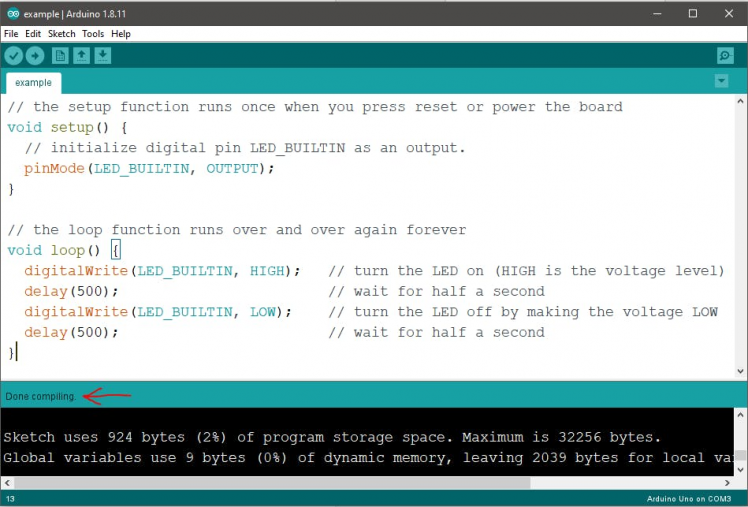Select the example sketch tab
Viewport: 748px width, 507px height.
[33, 83]
